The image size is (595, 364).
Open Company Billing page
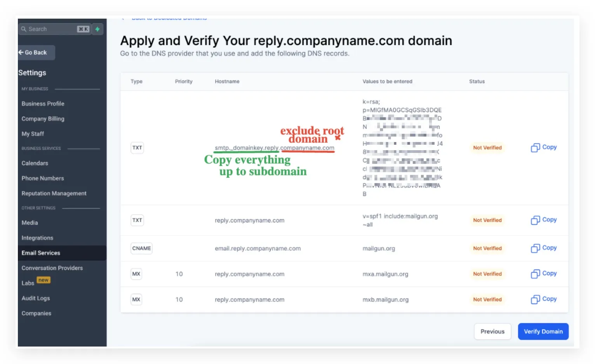[x=43, y=119]
